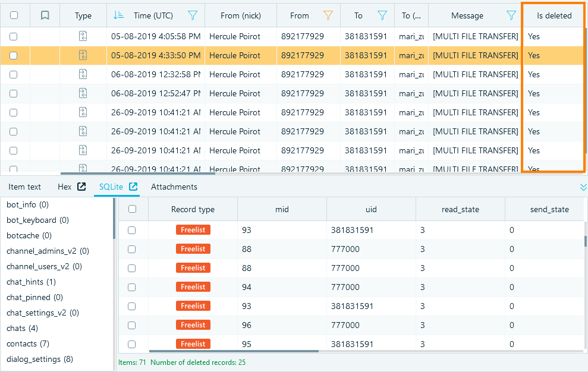Image resolution: width=588 pixels, height=372 pixels.
Task: Select the bot_info (0) table
Action: click(28, 205)
